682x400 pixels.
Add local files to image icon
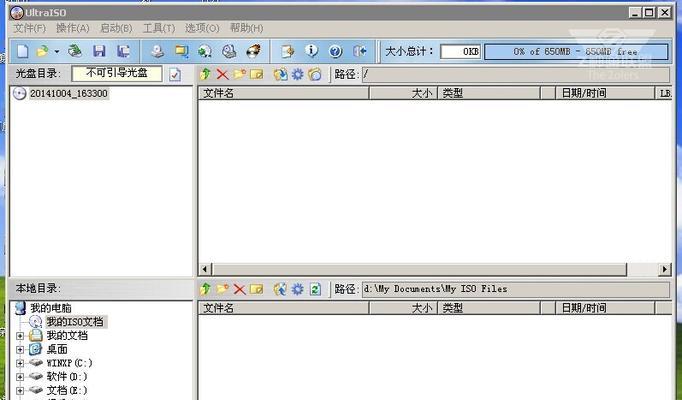280,289
